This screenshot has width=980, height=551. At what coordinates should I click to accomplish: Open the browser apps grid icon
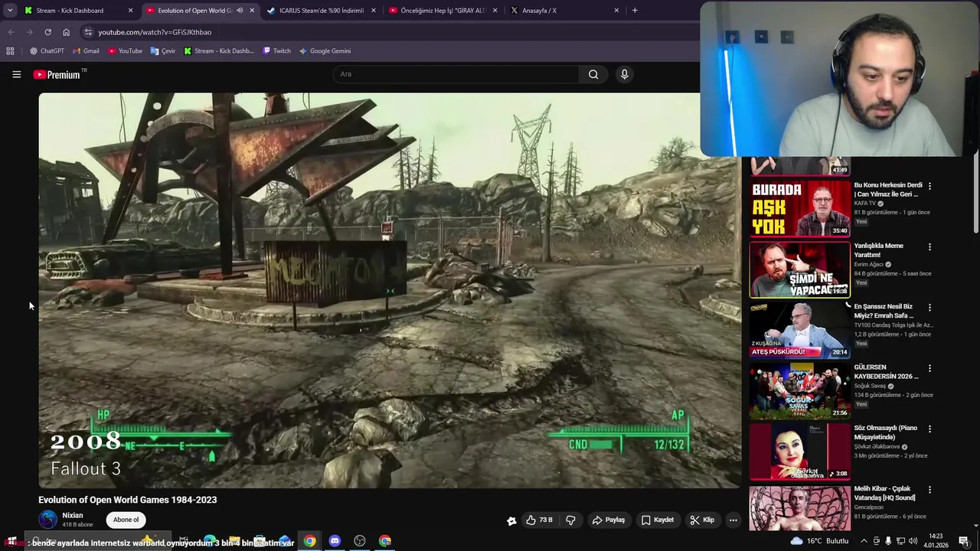click(x=10, y=51)
